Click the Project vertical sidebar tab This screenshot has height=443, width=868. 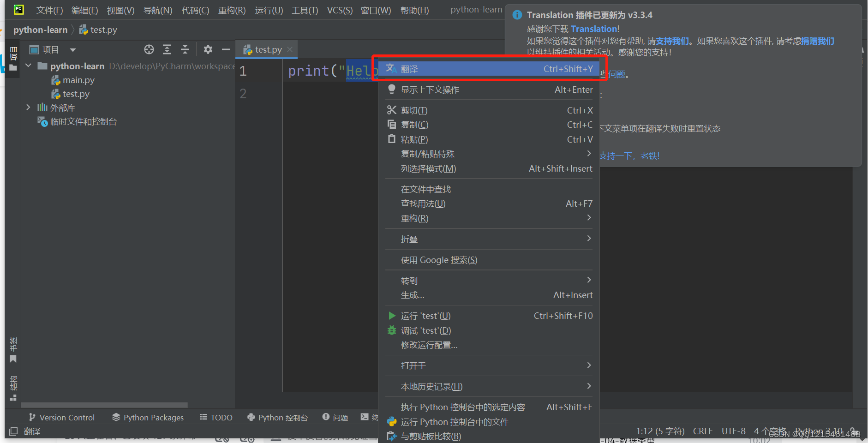(13, 59)
